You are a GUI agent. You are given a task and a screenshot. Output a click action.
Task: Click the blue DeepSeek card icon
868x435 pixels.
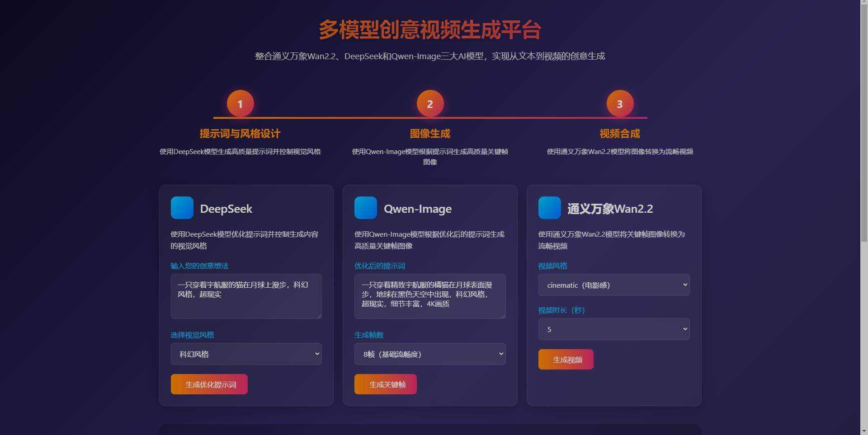(x=182, y=208)
